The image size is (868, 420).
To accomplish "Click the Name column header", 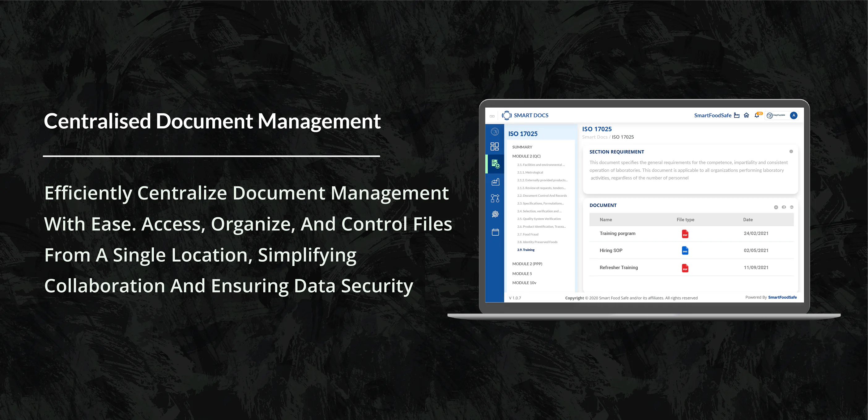I will click(x=606, y=220).
